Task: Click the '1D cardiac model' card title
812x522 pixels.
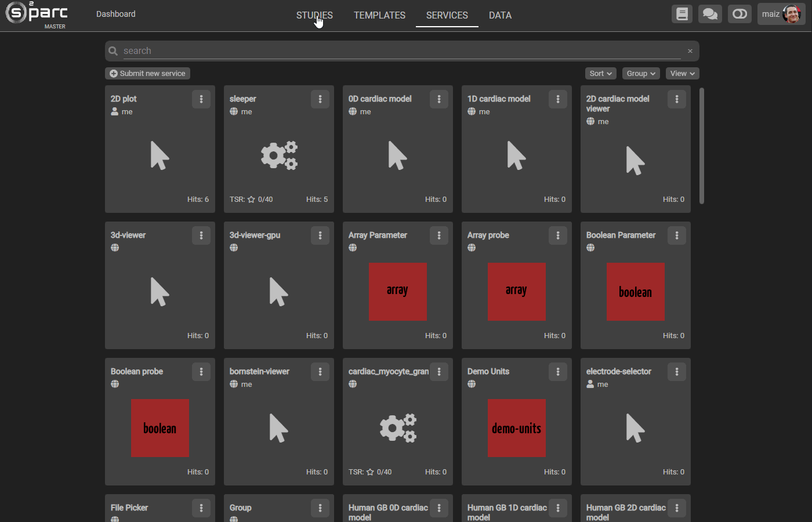Action: pyautogui.click(x=499, y=99)
